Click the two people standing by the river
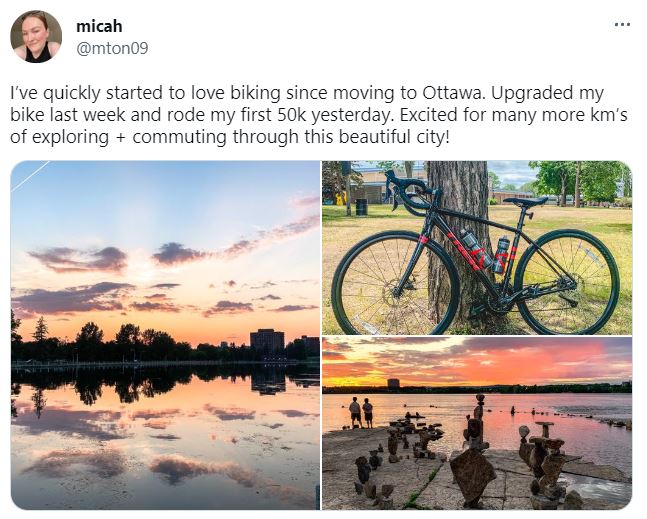 pos(361,411)
